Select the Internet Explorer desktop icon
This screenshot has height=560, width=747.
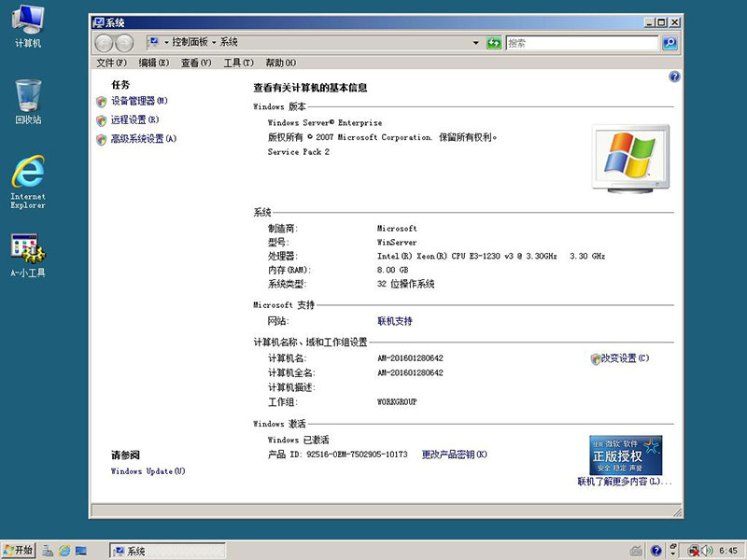tap(28, 182)
